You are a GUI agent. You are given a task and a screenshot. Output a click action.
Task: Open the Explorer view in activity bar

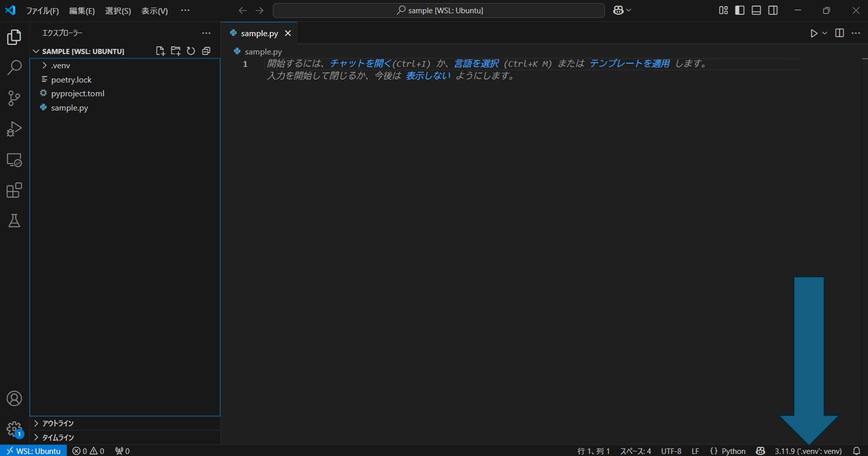click(14, 37)
